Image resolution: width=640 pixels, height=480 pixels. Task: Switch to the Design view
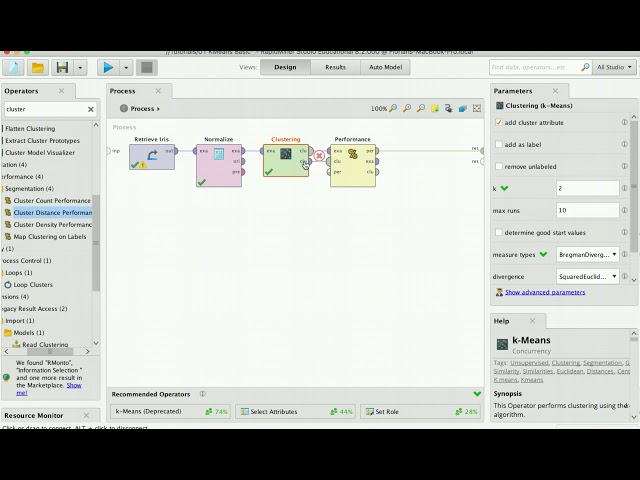click(285, 67)
